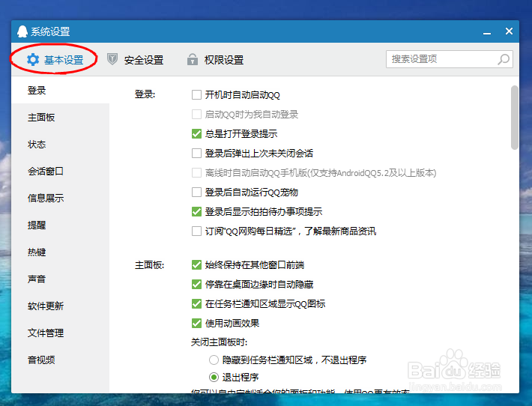Select 主面板 in the sidebar
The height and width of the screenshot is (406, 532).
61,118
